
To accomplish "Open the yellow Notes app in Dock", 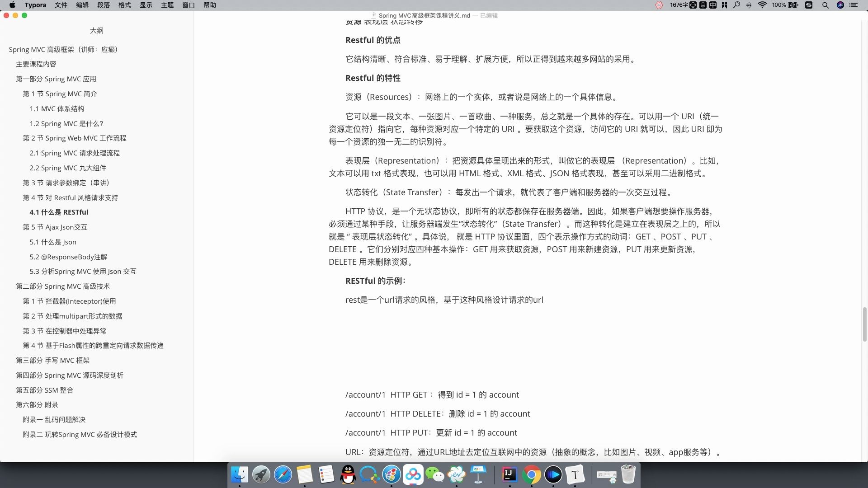I will coord(305,475).
